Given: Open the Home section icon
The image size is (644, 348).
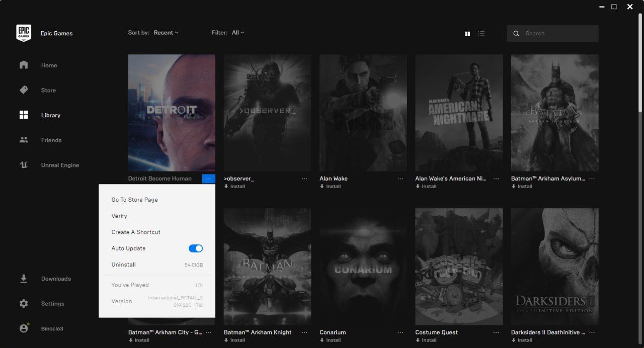Looking at the screenshot, I should (x=24, y=65).
